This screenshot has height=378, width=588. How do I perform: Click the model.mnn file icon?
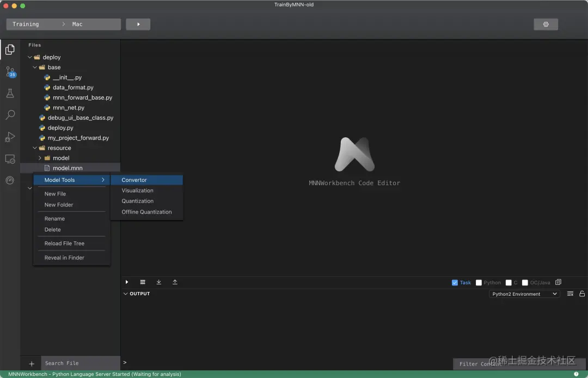(47, 168)
